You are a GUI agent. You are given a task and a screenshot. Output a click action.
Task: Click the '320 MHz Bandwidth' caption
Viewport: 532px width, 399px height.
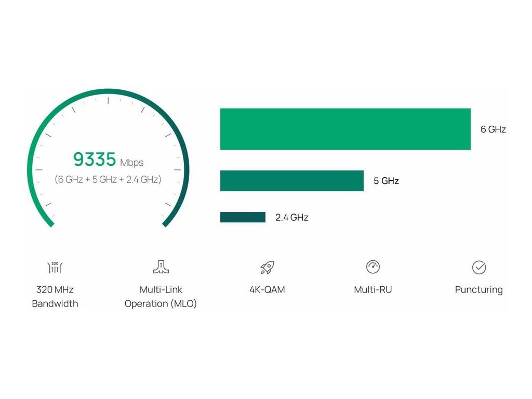[55, 297]
